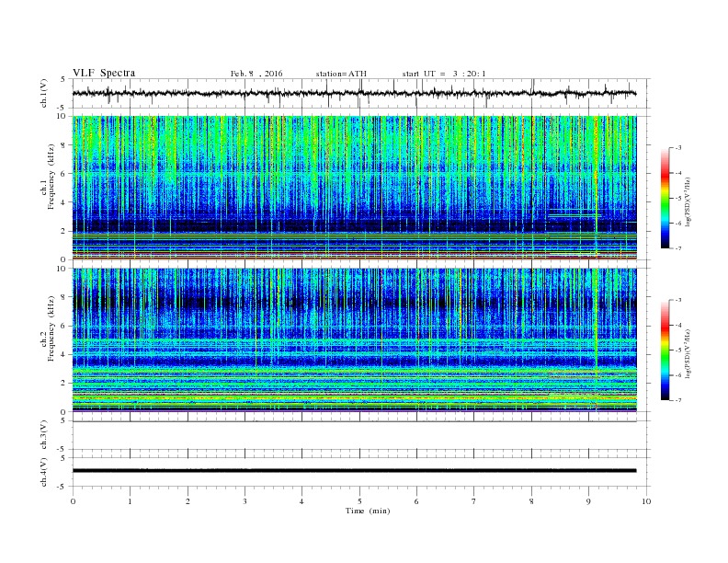This screenshot has width=728, height=563.
Task: Click the "0" time axis tick label
Action: click(x=73, y=501)
